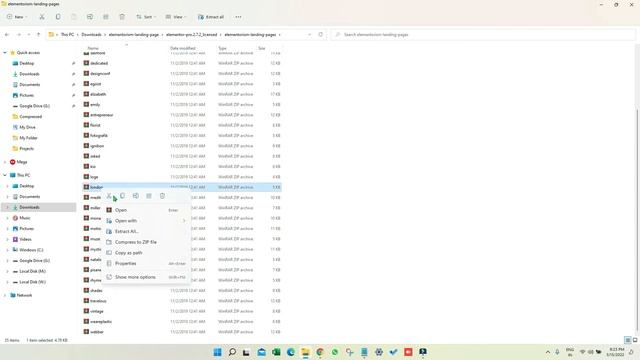Collapse the Quick access tree node
640x360 pixels.
(5, 53)
